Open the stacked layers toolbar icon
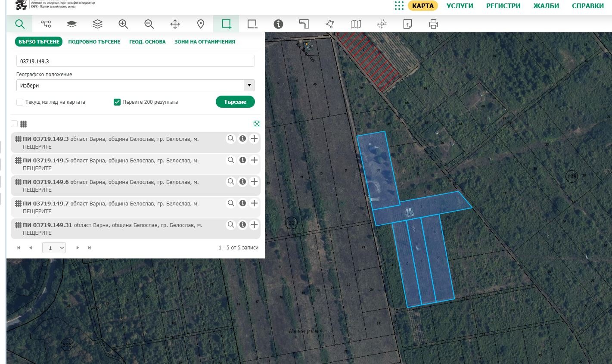This screenshot has height=364, width=612. [x=97, y=24]
